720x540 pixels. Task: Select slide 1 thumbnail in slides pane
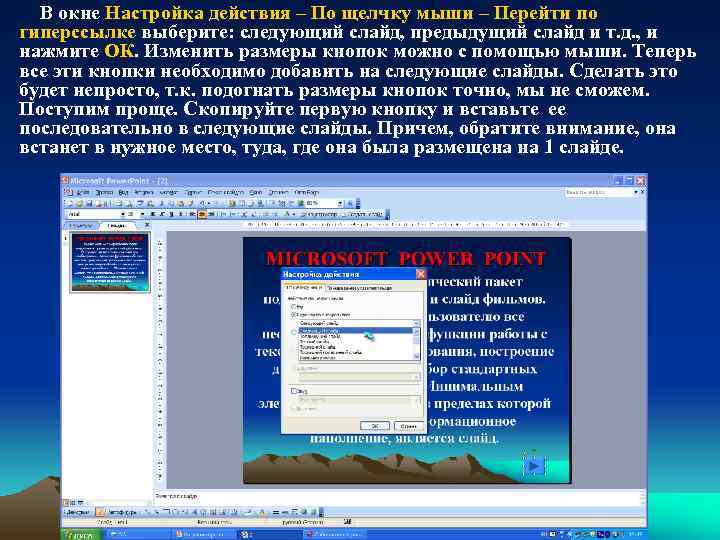(110, 262)
